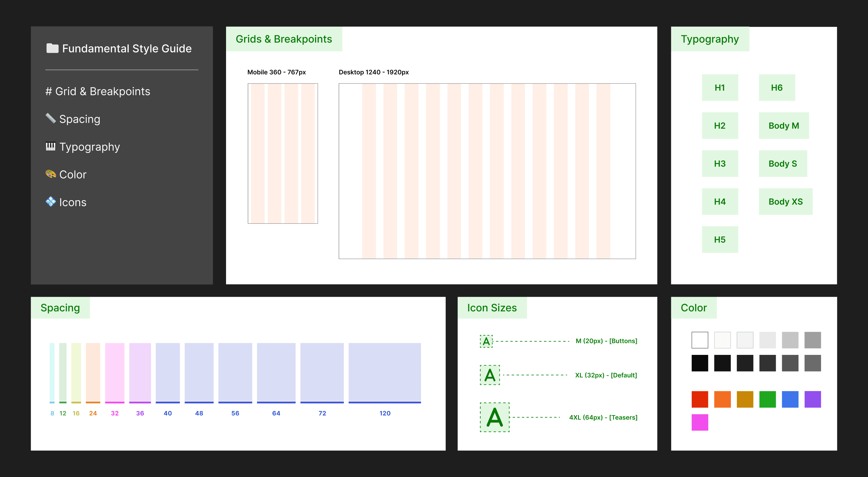The height and width of the screenshot is (477, 868).
Task: Pick the green color swatch
Action: tap(767, 400)
